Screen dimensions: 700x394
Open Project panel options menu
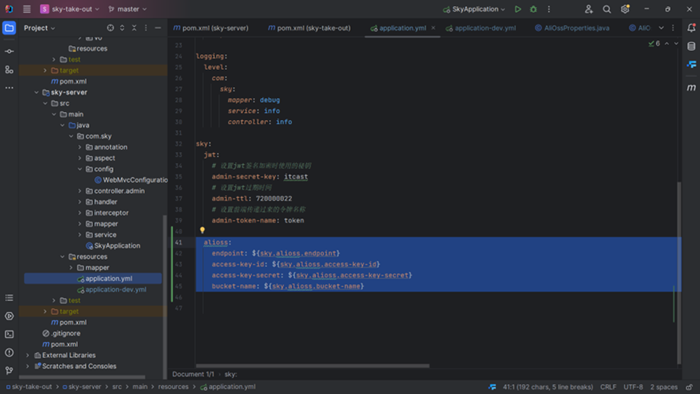(x=146, y=28)
